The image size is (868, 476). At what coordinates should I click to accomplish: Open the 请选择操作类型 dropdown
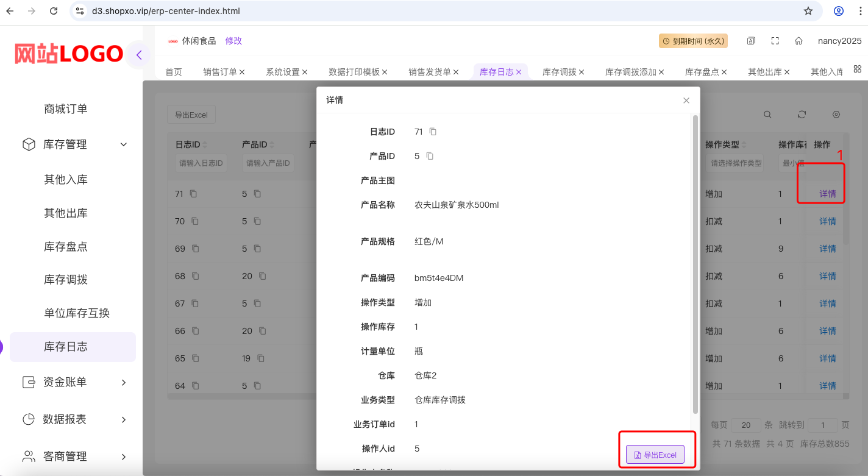[736, 163]
